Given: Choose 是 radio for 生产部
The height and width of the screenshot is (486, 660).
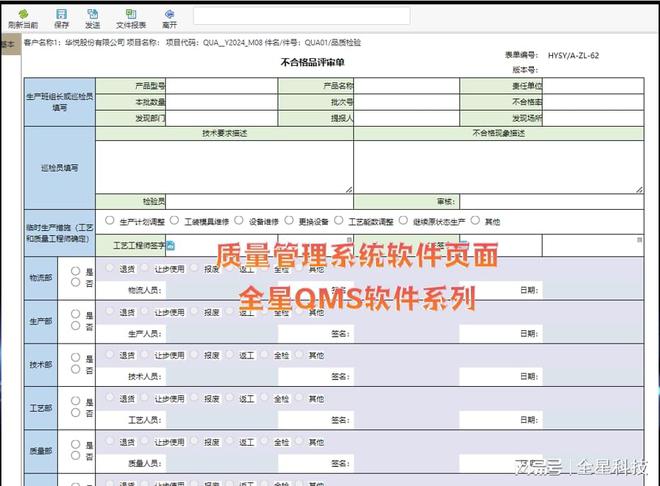Looking at the screenshot, I should click(75, 314).
